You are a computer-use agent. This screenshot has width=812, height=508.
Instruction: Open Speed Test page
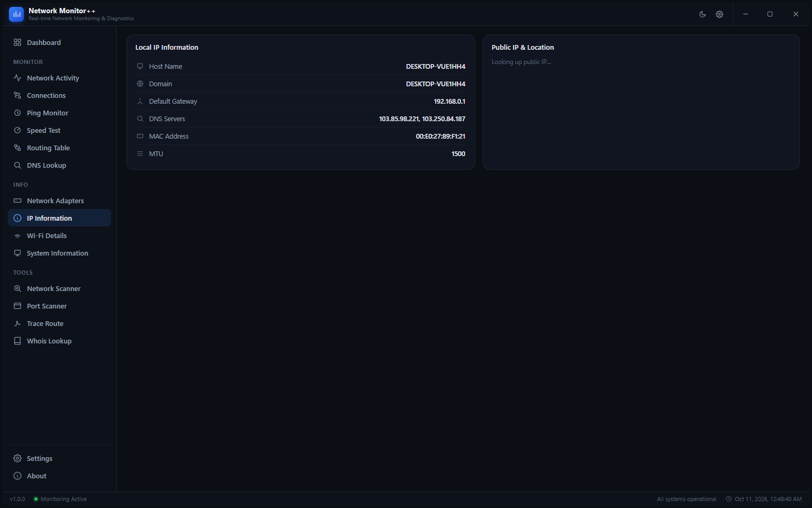59,130
